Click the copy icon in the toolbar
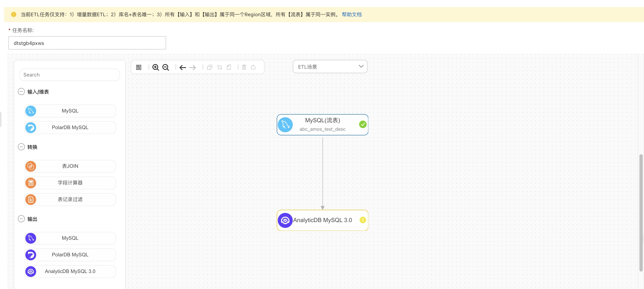This screenshot has width=644, height=289. pos(210,67)
